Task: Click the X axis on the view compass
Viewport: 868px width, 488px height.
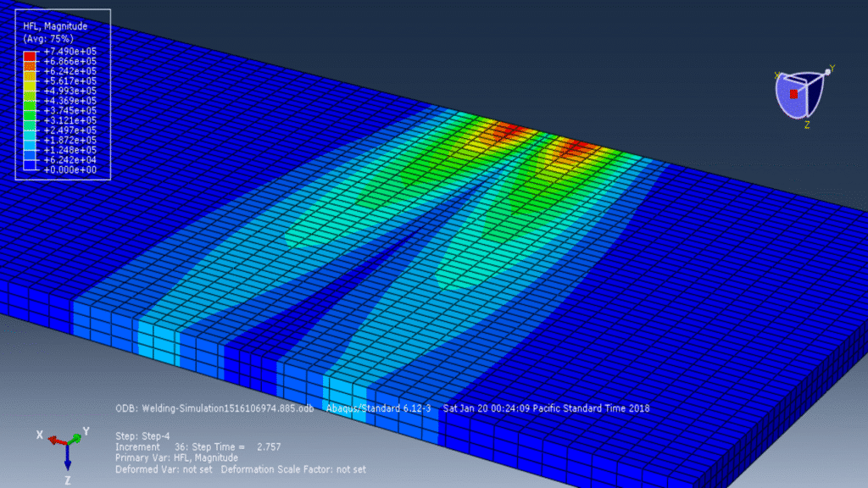Action: click(776, 75)
